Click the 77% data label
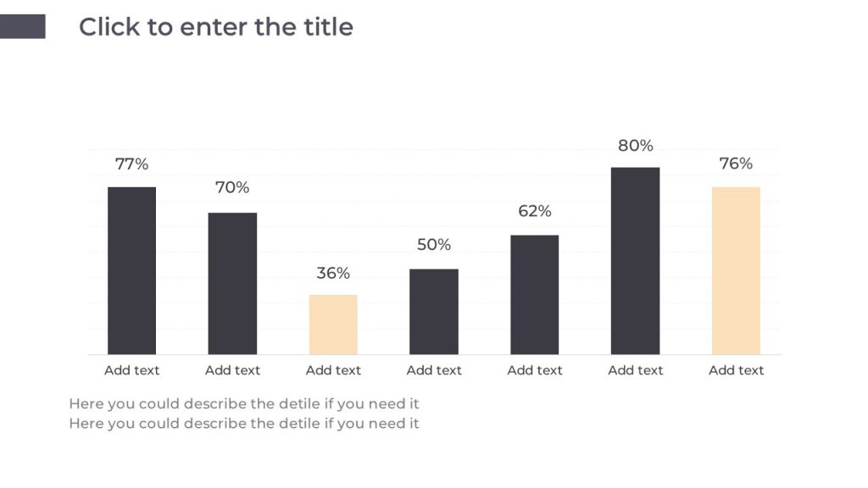This screenshot has height=488, width=868. tap(131, 164)
